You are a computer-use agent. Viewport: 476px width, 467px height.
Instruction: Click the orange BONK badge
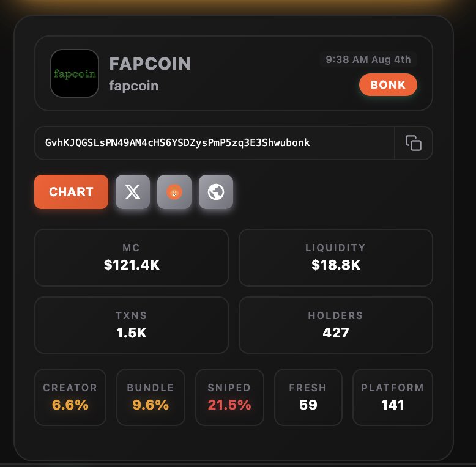pos(388,84)
